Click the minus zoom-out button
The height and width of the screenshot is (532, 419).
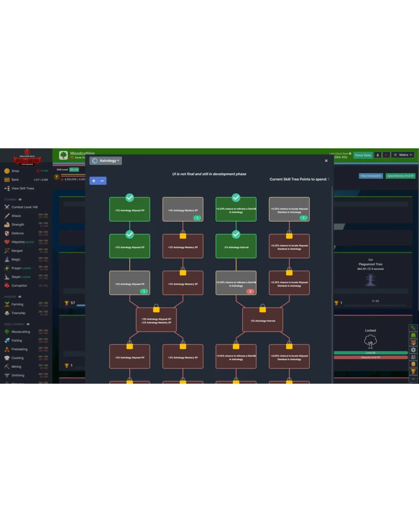(x=102, y=181)
